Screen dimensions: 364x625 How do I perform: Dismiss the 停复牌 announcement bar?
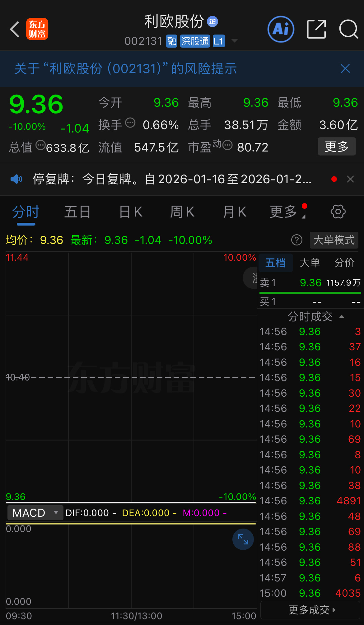351,179
